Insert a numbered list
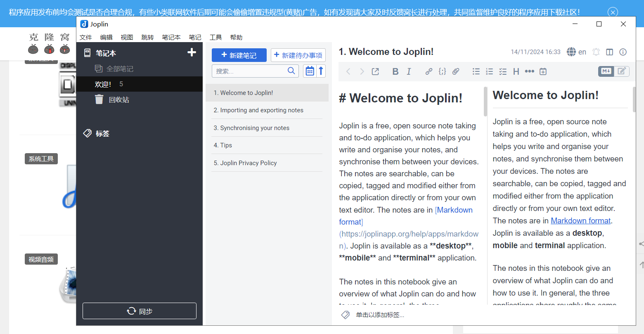The width and height of the screenshot is (644, 334). (x=489, y=71)
